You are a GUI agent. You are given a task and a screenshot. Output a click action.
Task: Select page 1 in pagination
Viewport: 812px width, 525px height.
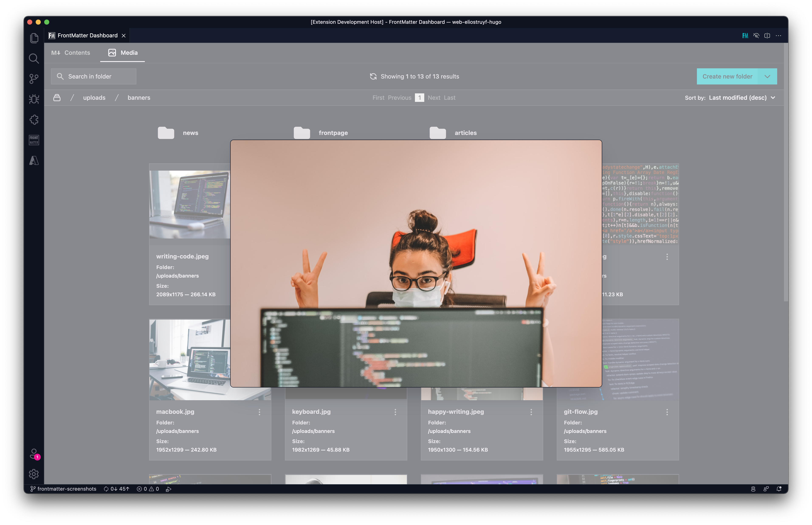[x=419, y=97]
